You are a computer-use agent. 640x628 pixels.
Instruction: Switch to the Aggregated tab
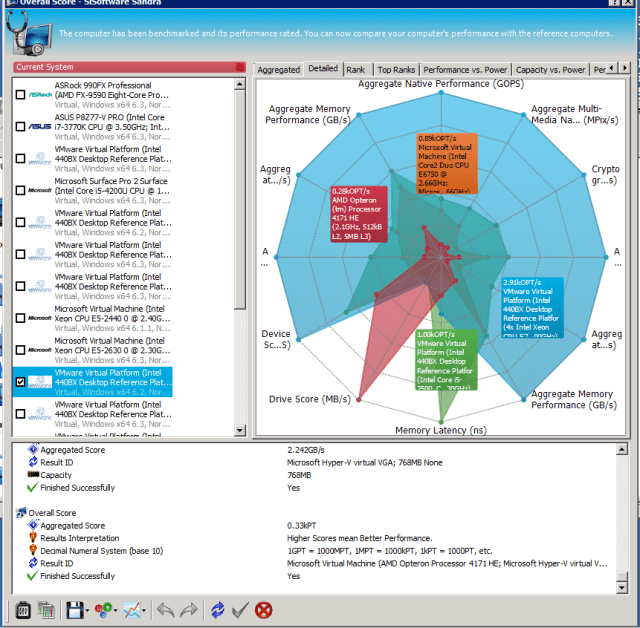pyautogui.click(x=279, y=70)
